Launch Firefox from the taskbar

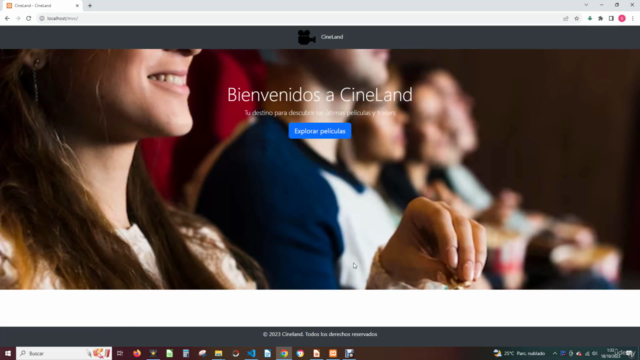(137, 353)
